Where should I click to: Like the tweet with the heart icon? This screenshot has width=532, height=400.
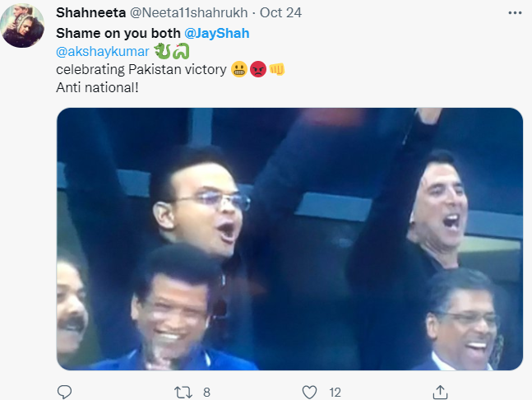[x=309, y=392]
